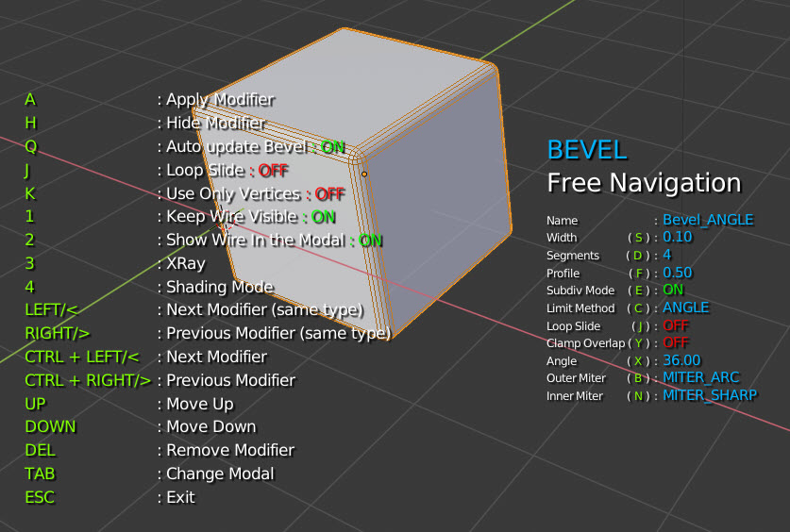Click the 'Move Down' description
The height and width of the screenshot is (532, 790).
click(211, 426)
